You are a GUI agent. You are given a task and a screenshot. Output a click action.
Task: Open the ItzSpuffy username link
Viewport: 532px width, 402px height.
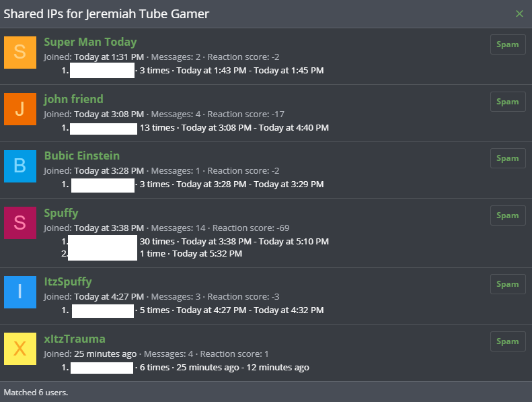(x=68, y=281)
